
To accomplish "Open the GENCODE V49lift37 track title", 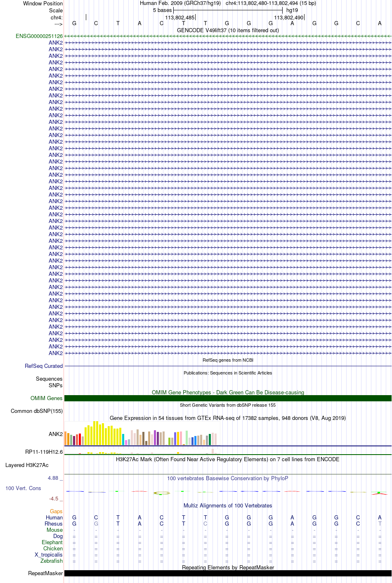I will [228, 30].
